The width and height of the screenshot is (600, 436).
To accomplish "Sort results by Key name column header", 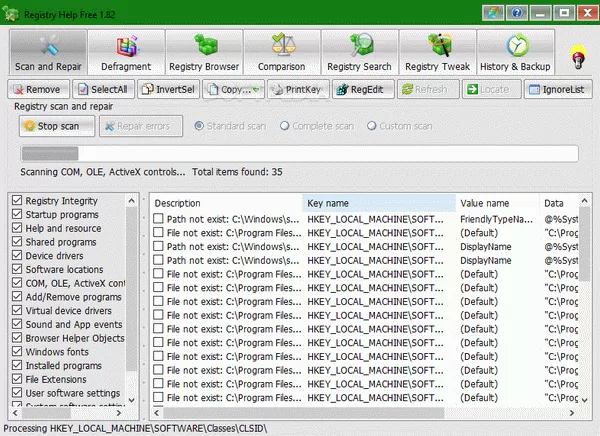I will tap(379, 203).
